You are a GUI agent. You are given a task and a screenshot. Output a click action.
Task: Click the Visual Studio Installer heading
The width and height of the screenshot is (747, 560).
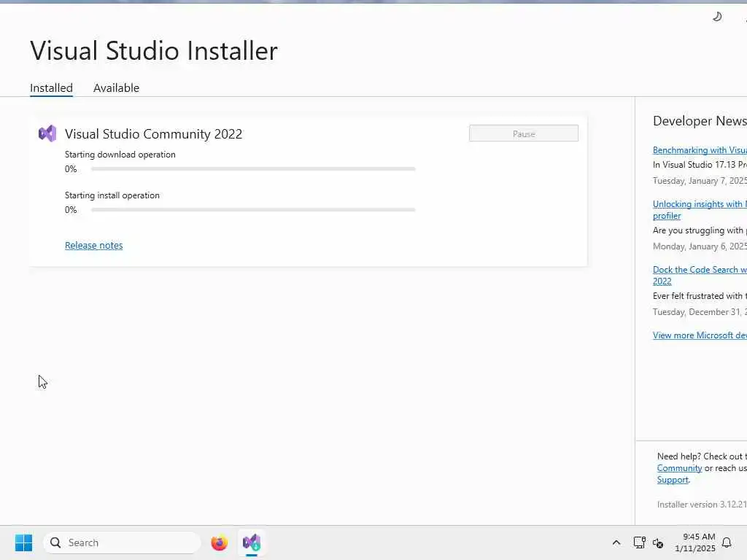coord(154,50)
